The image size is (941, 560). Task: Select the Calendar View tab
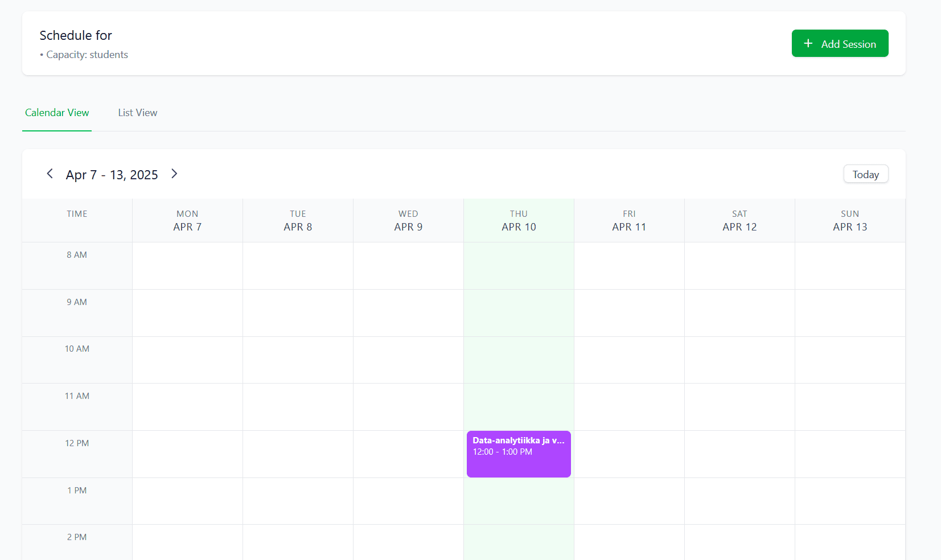[x=56, y=113]
